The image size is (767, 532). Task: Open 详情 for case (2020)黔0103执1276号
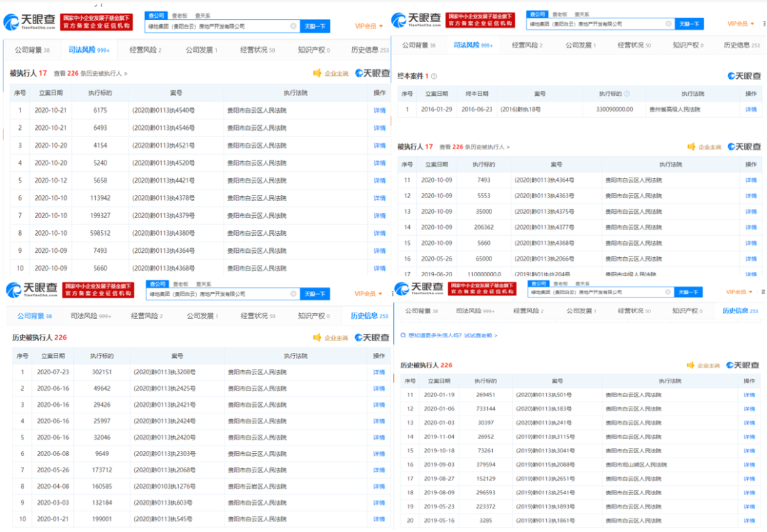point(379,487)
